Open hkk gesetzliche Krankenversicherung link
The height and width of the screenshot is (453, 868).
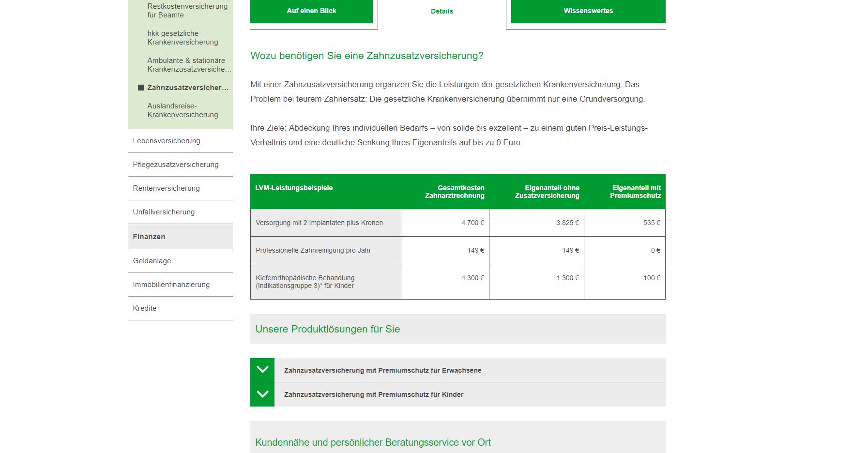click(183, 38)
